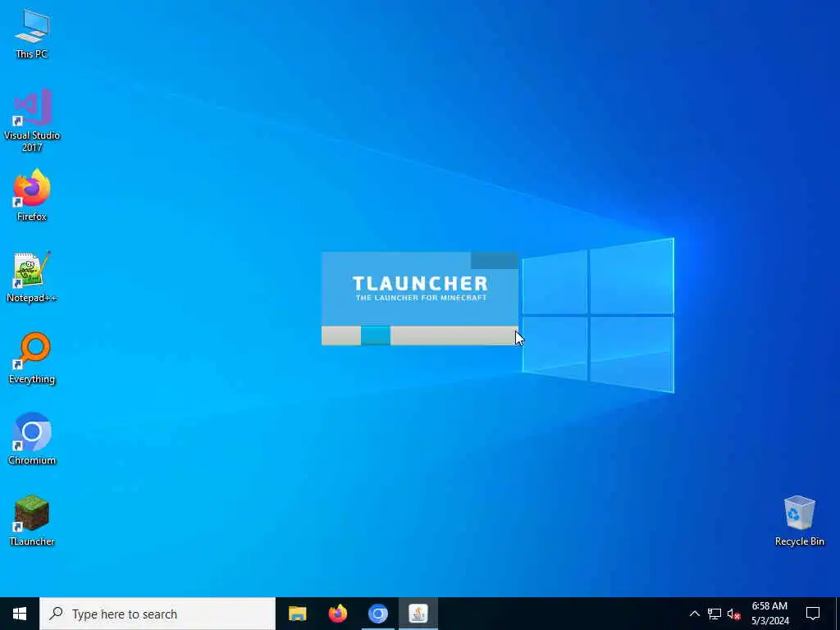The width and height of the screenshot is (840, 630).
Task: Open the network status tray icon
Action: [x=714, y=614]
